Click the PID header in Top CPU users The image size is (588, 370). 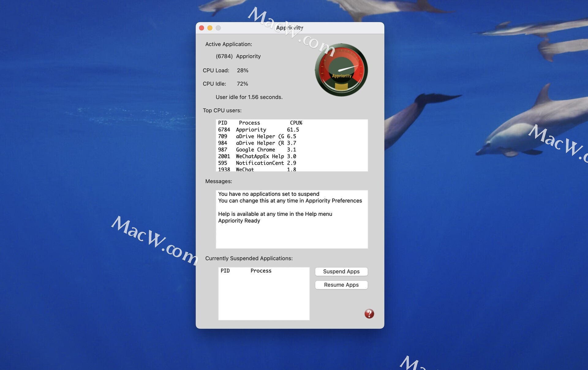coord(223,123)
